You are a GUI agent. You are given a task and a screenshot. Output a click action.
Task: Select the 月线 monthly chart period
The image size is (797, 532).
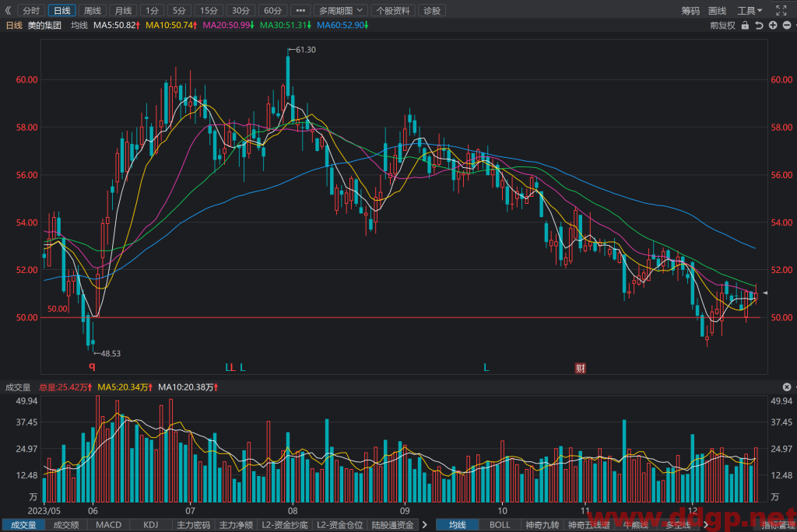point(123,11)
